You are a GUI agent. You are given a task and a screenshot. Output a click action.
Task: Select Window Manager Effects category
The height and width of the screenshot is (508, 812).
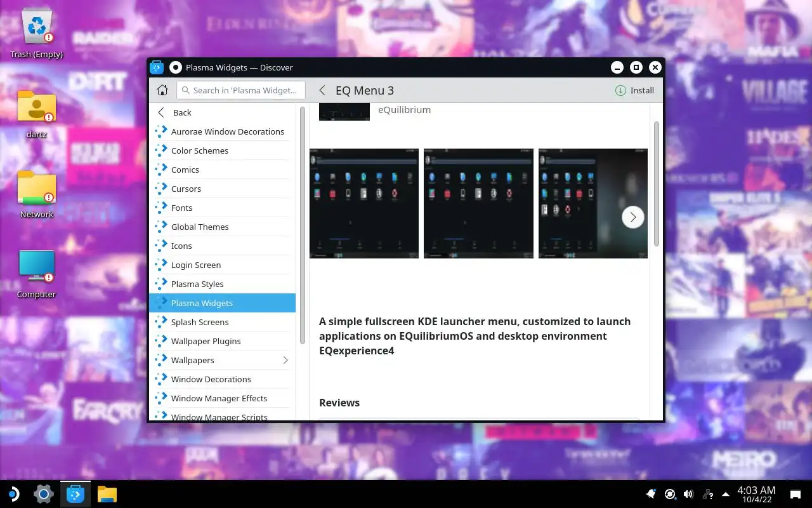click(x=223, y=398)
